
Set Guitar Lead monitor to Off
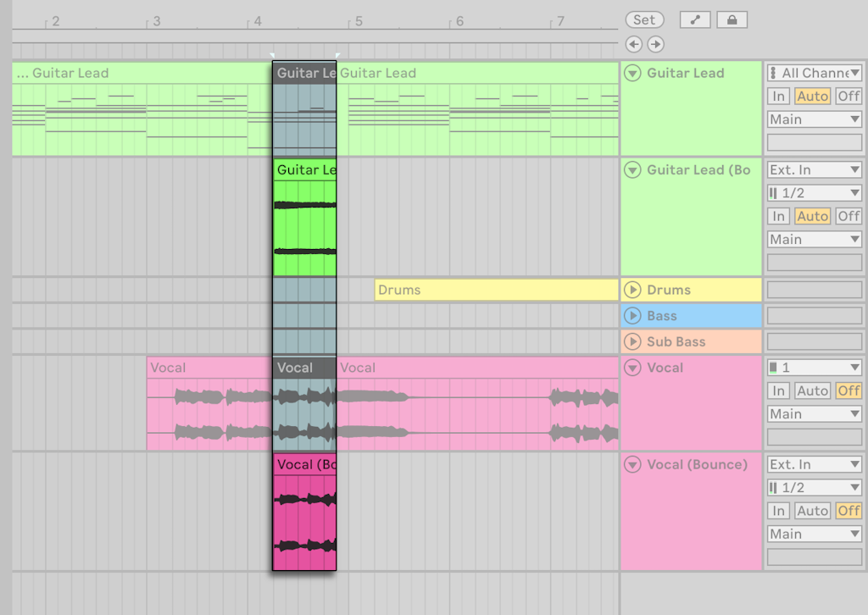tap(848, 97)
